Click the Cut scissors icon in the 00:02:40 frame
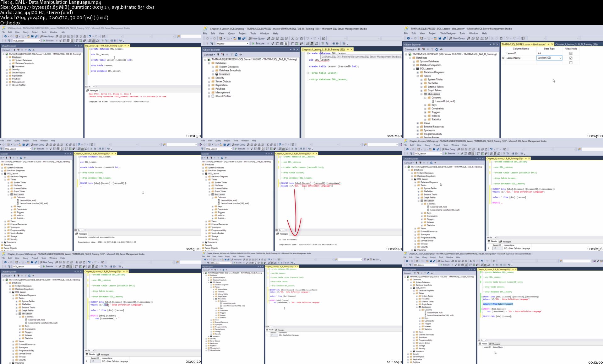603x364 pixels. tap(292, 39)
